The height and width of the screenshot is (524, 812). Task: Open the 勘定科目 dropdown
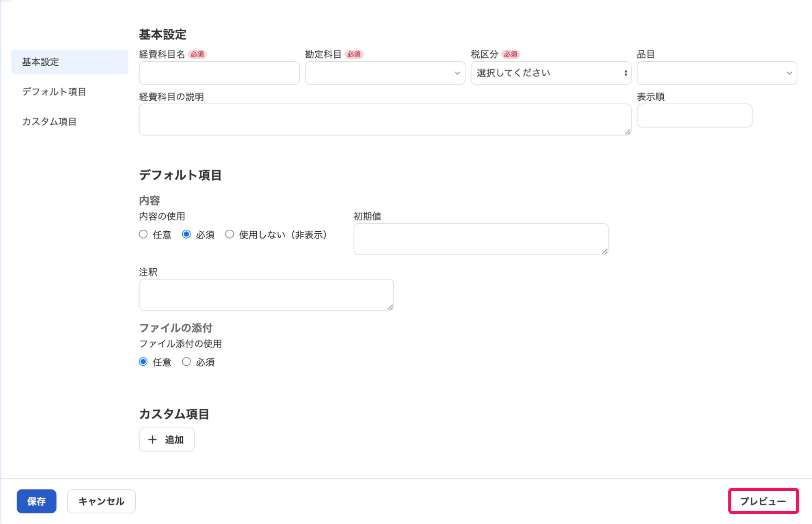coord(385,73)
